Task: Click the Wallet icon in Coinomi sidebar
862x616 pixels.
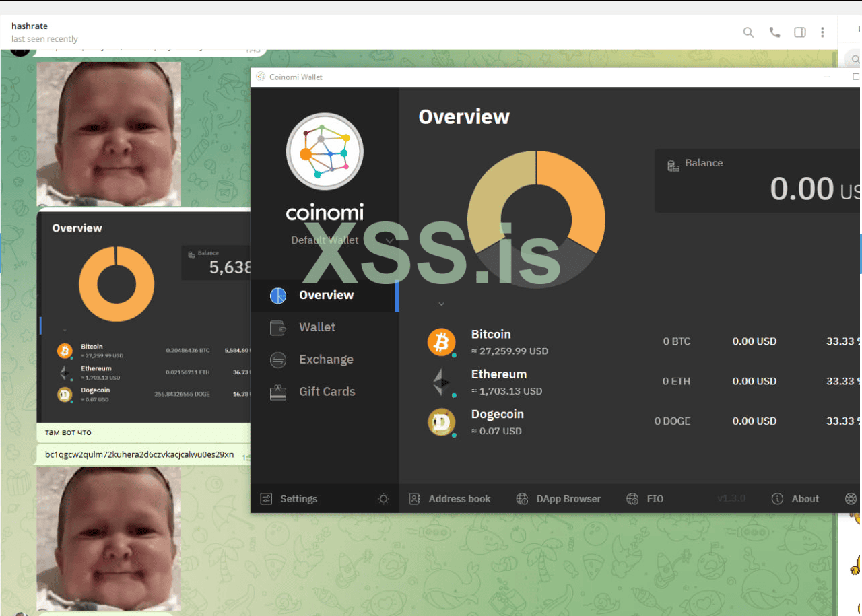Action: [x=277, y=327]
